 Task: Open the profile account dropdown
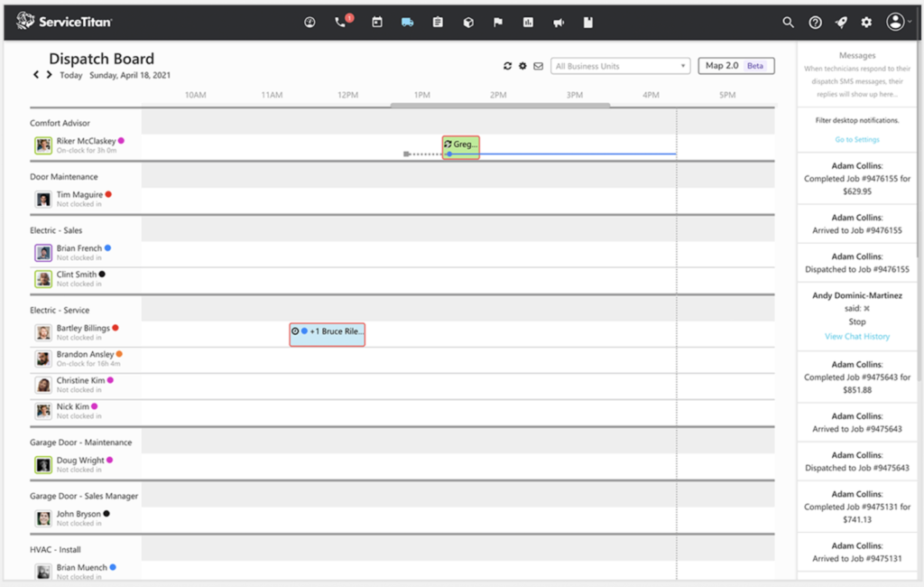pos(896,22)
